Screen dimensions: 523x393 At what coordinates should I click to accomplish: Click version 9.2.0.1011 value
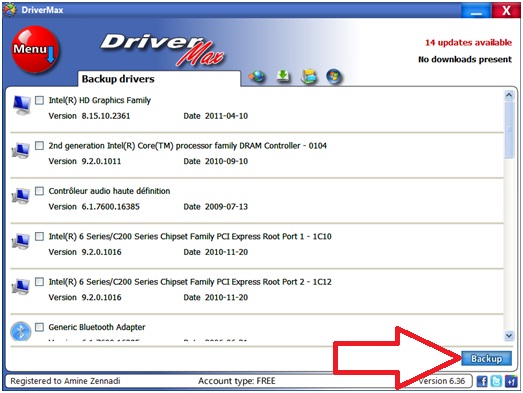101,161
